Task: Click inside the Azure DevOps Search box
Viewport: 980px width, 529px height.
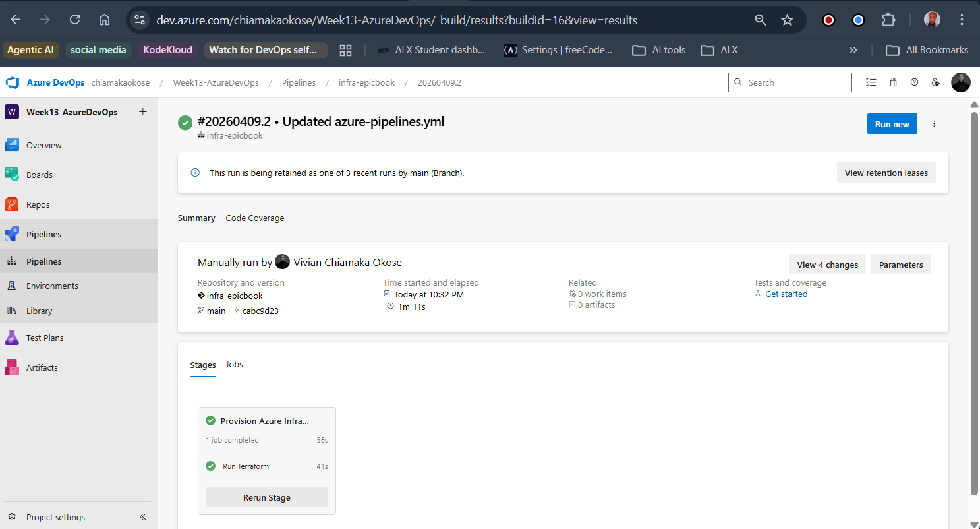Action: pos(790,82)
